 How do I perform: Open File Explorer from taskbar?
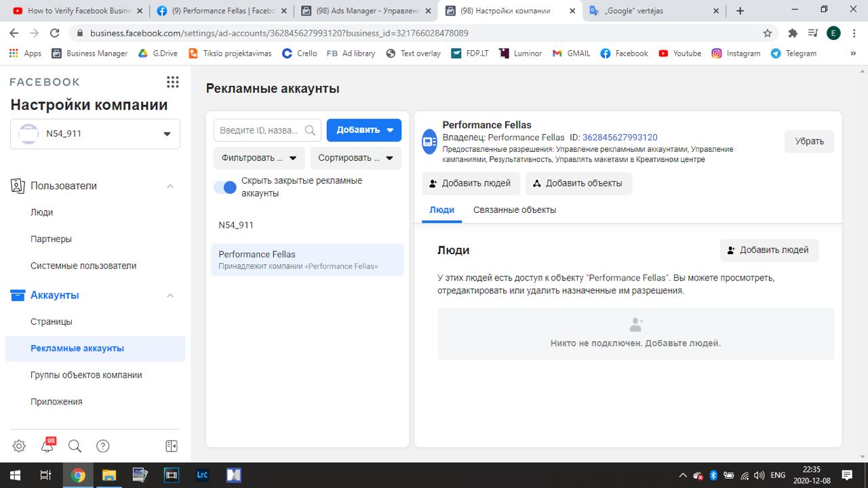coord(109,475)
